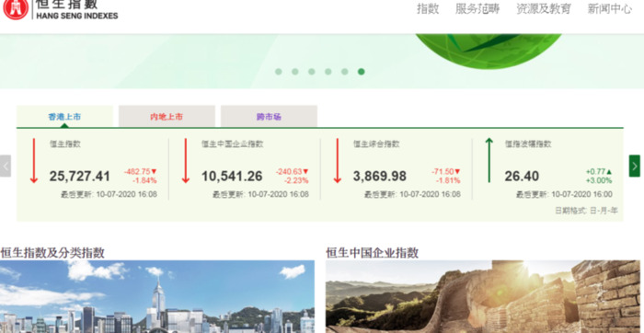Click the percentage -1.84%
Image resolution: width=644 pixels, height=333 pixels.
tap(144, 180)
